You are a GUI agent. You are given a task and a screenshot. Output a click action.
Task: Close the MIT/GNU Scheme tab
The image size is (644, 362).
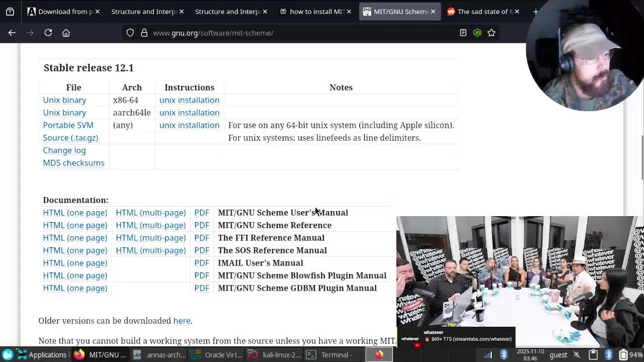tap(433, 12)
